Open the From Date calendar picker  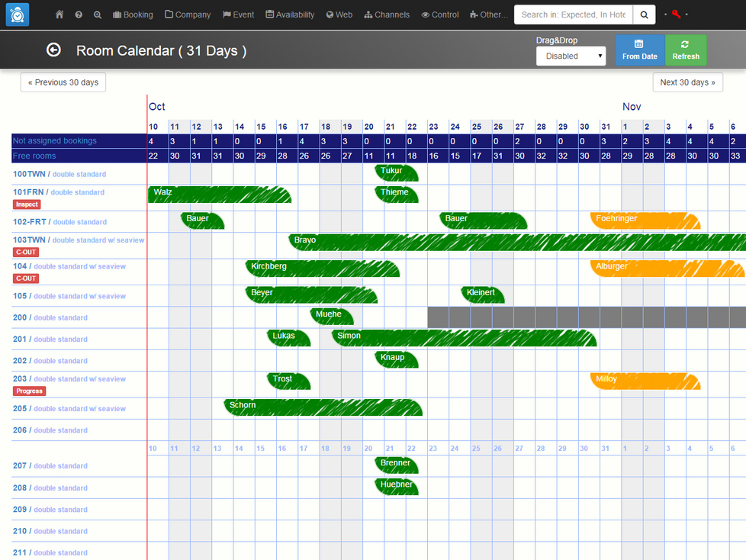tap(639, 50)
